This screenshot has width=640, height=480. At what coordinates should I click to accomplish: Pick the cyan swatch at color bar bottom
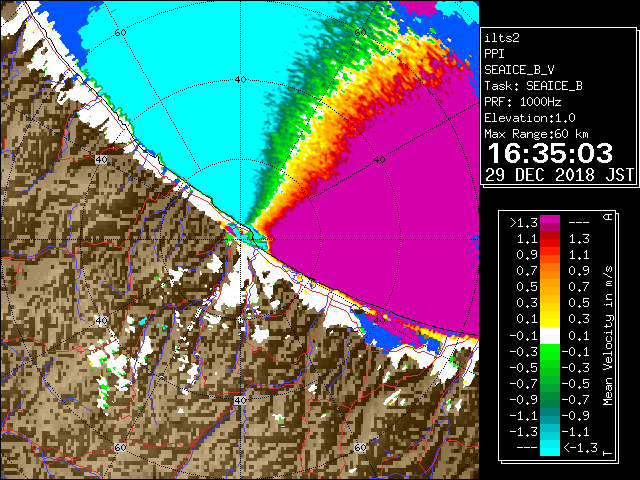pos(550,447)
